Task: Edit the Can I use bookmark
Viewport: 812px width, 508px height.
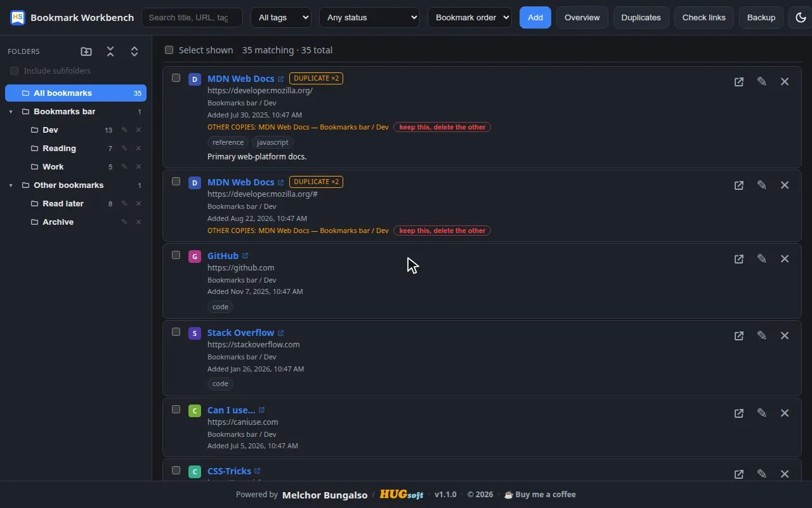Action: point(762,413)
